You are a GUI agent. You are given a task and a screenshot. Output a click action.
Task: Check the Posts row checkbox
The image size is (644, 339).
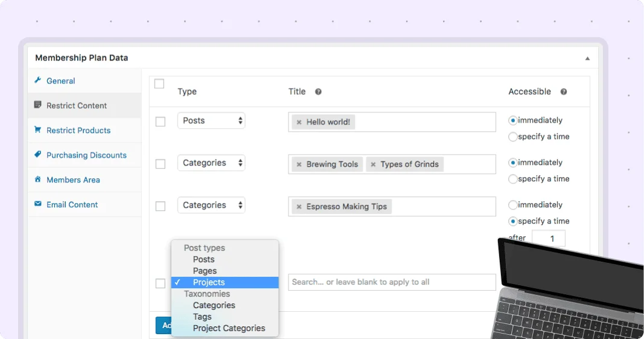161,122
